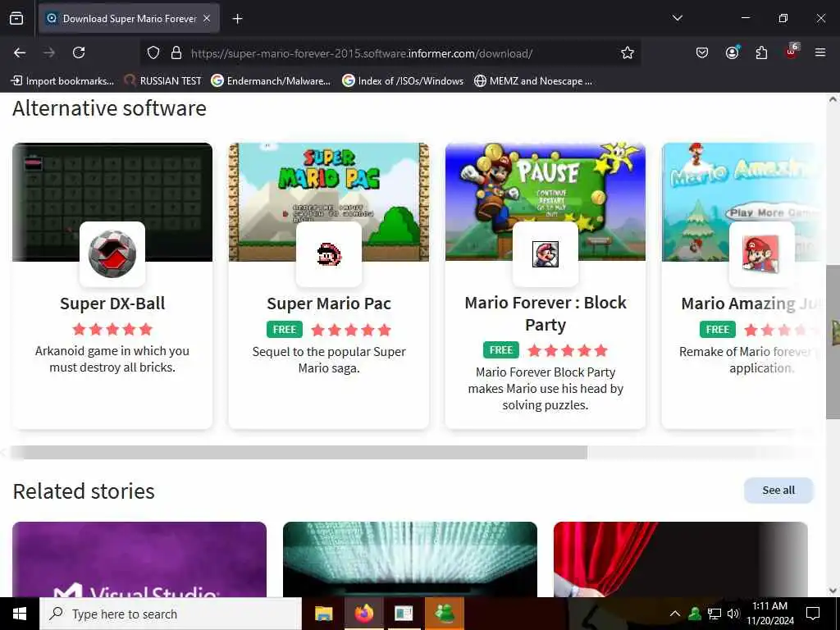Click the Mario Forever Block Party puzzle description
The height and width of the screenshot is (630, 840).
tap(546, 388)
